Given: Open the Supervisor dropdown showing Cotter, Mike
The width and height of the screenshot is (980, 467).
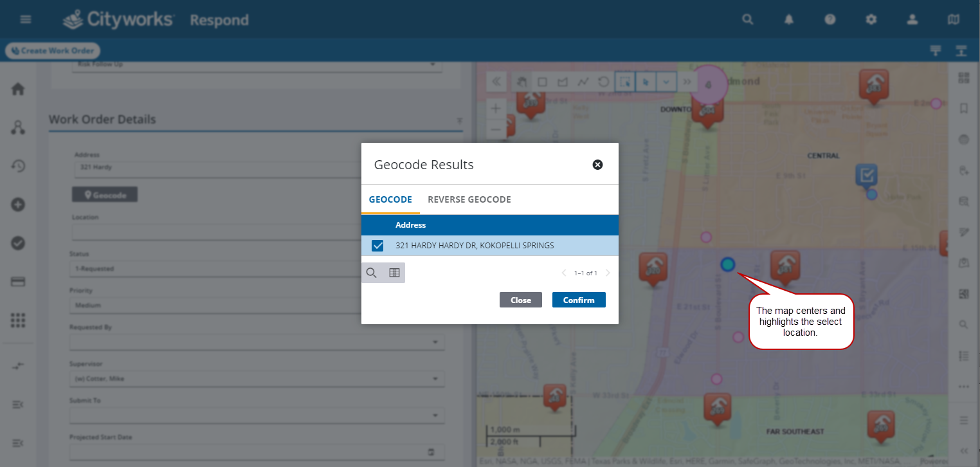Looking at the screenshot, I should click(x=437, y=378).
